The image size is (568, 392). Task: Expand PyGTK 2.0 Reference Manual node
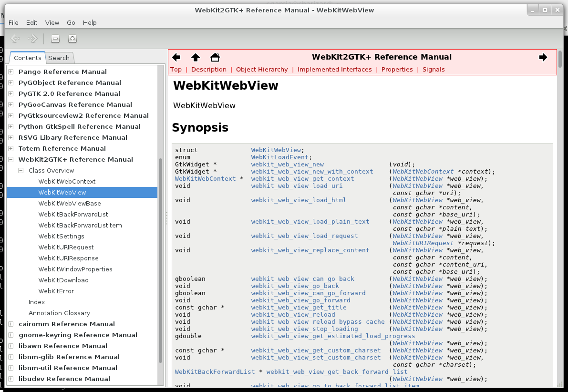click(11, 93)
